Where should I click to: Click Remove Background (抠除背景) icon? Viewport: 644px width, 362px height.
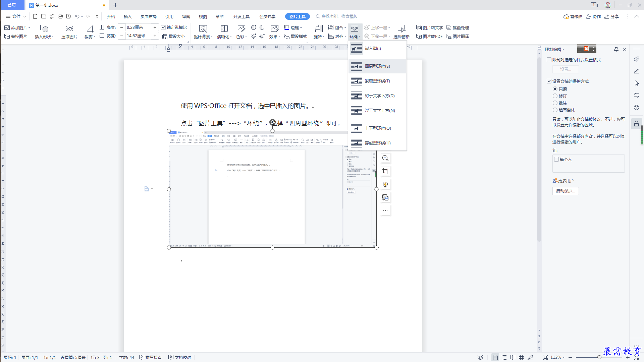(203, 28)
